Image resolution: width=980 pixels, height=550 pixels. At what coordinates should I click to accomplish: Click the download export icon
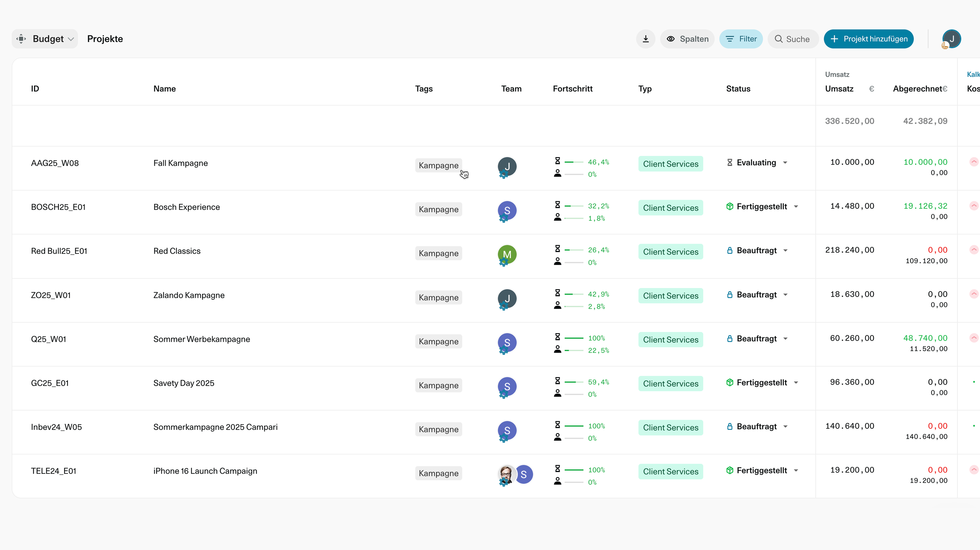pyautogui.click(x=646, y=39)
